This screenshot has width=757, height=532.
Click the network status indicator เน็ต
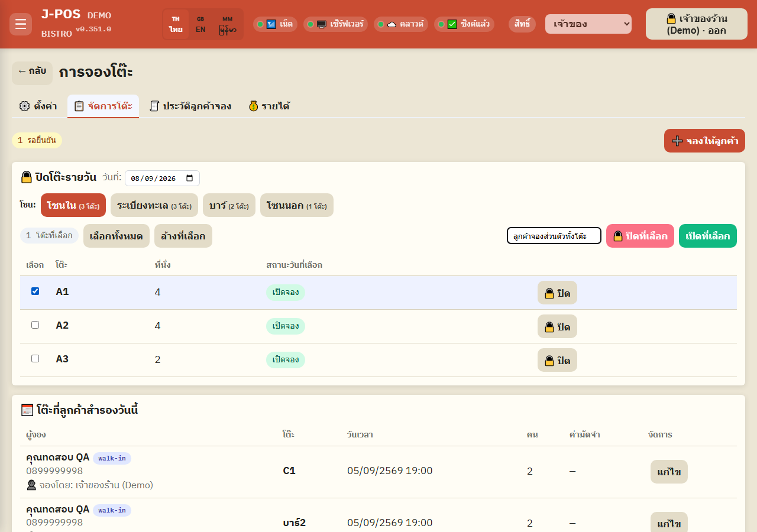[276, 24]
